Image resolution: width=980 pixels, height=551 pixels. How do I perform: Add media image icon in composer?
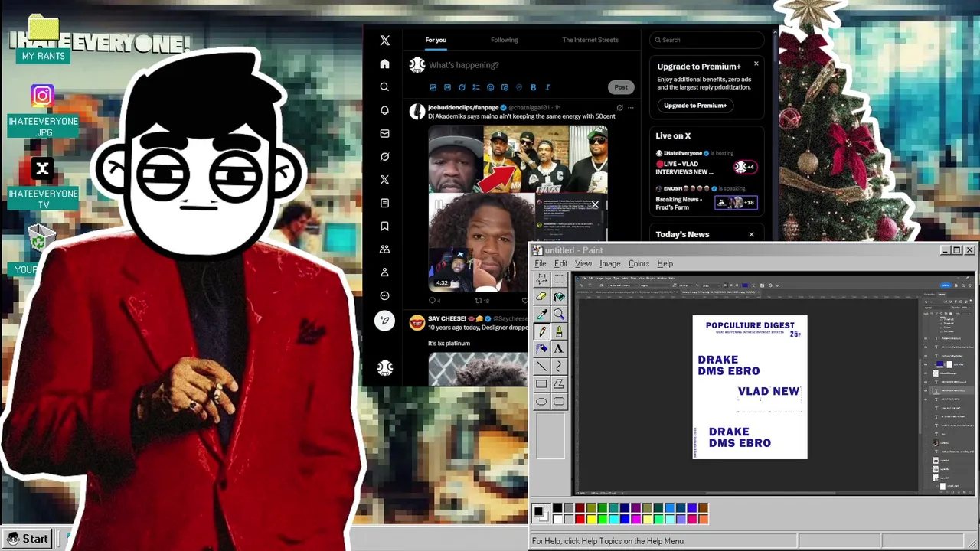tap(433, 87)
